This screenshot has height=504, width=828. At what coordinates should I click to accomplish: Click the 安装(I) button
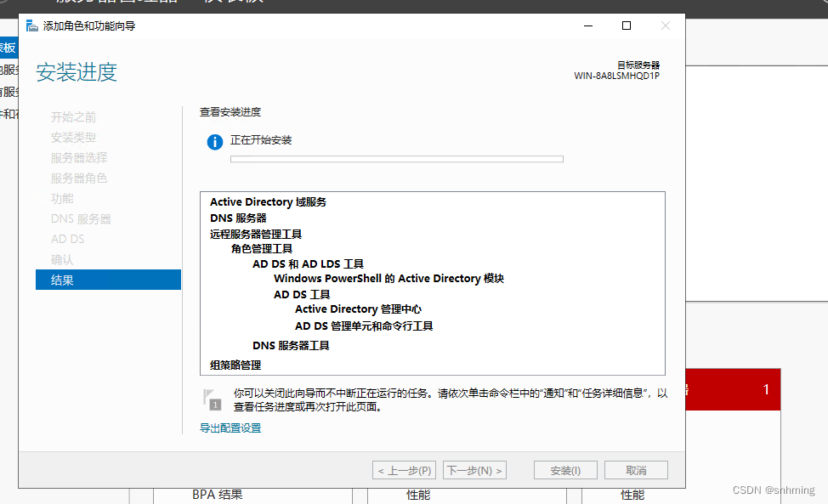click(565, 470)
